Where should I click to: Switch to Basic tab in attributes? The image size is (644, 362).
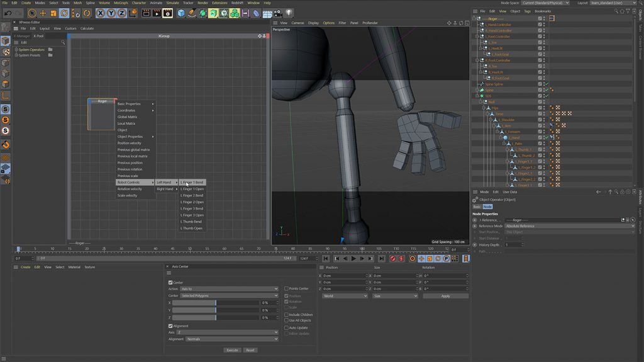[477, 206]
